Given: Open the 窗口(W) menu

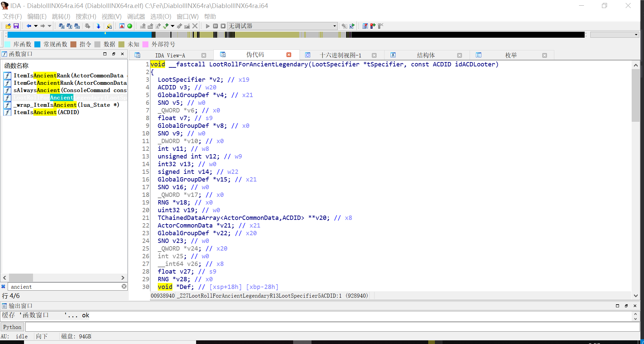Looking at the screenshot, I should [187, 16].
